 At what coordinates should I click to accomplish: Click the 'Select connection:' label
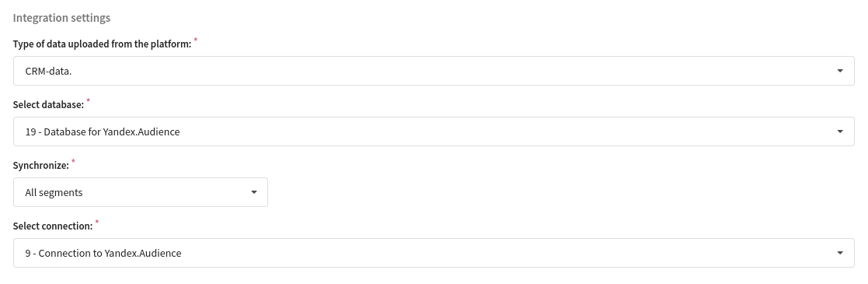(x=53, y=226)
